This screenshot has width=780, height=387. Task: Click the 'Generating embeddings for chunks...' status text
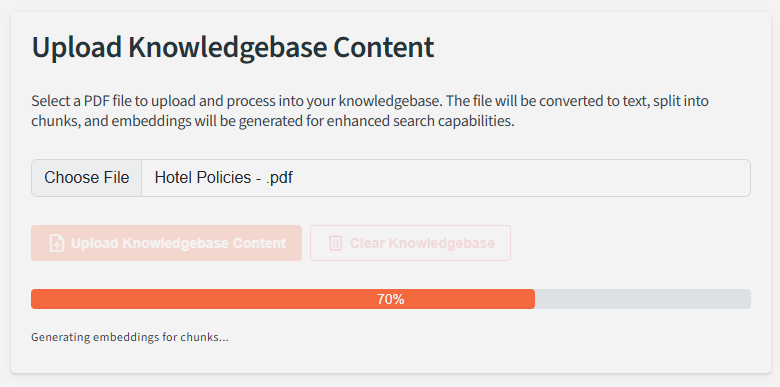130,337
